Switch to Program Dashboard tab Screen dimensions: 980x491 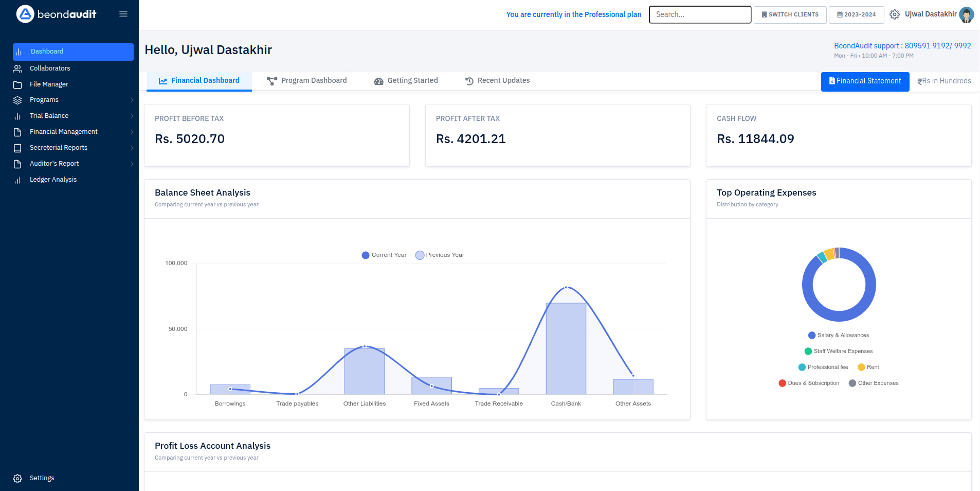coord(307,81)
